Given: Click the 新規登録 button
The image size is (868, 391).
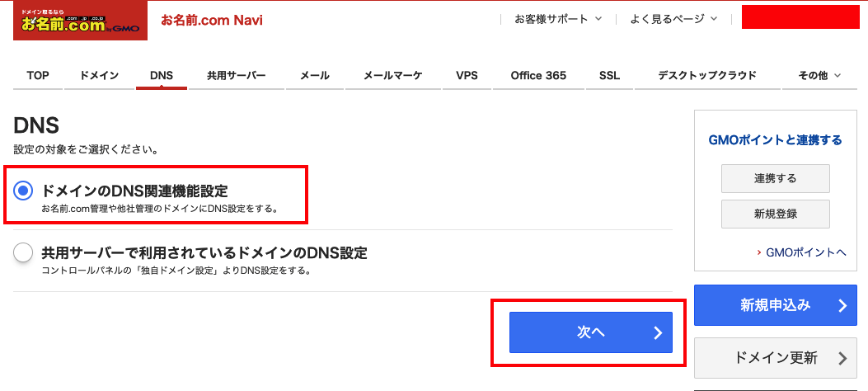Looking at the screenshot, I should pos(775,214).
